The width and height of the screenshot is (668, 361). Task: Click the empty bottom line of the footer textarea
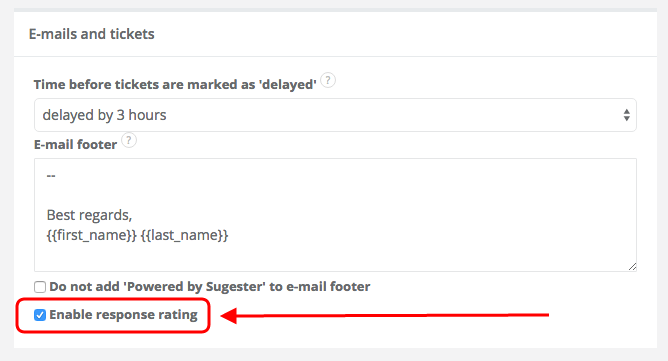(335, 255)
